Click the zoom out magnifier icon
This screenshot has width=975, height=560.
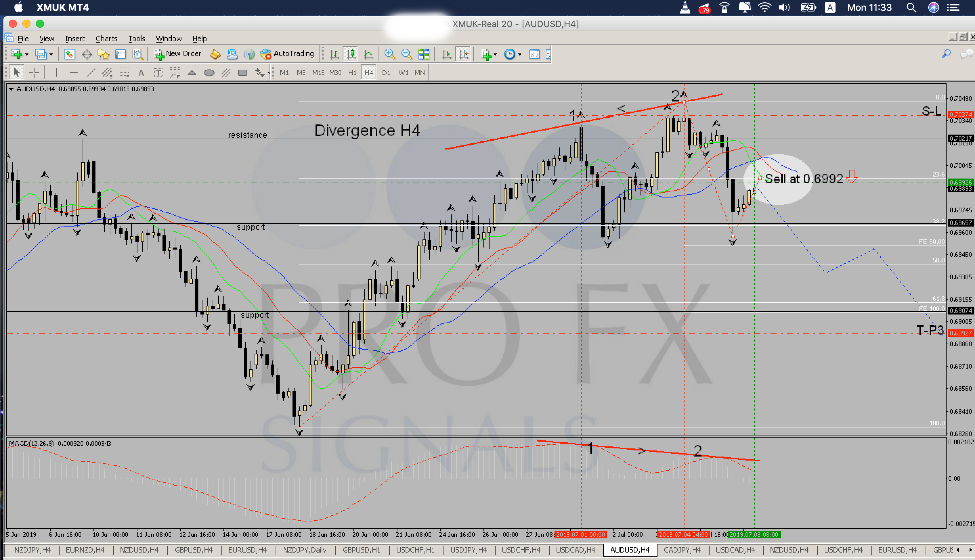click(x=407, y=54)
